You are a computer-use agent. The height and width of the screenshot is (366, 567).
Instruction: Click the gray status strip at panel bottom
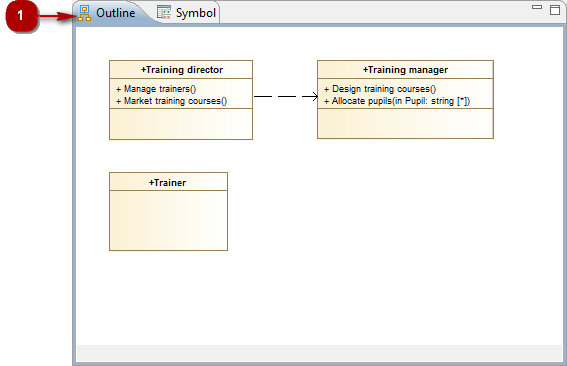(319, 353)
